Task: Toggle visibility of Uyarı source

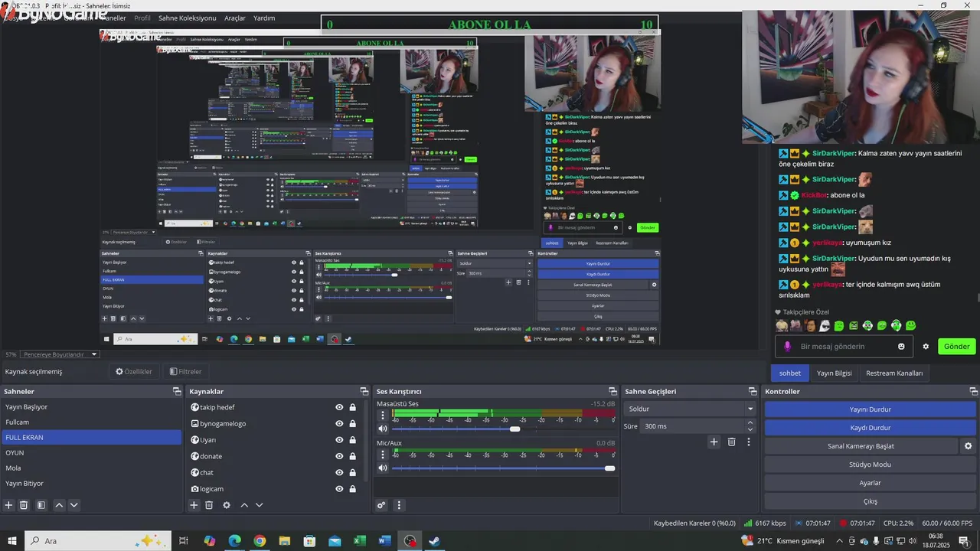Action: (x=339, y=440)
